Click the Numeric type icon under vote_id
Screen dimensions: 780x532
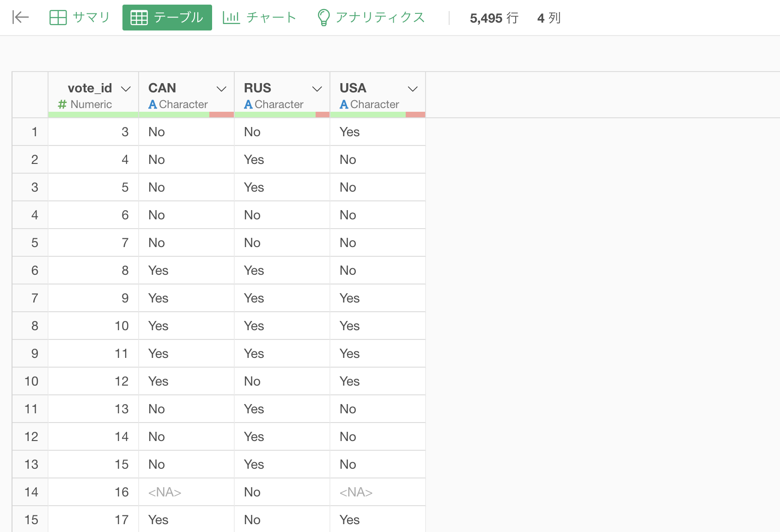[x=62, y=104]
